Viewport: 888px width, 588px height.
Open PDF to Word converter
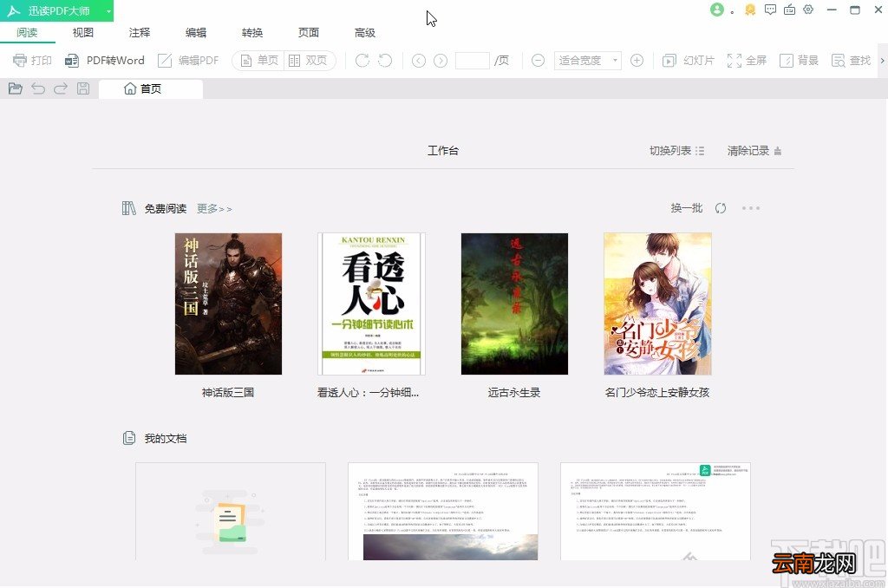(104, 60)
